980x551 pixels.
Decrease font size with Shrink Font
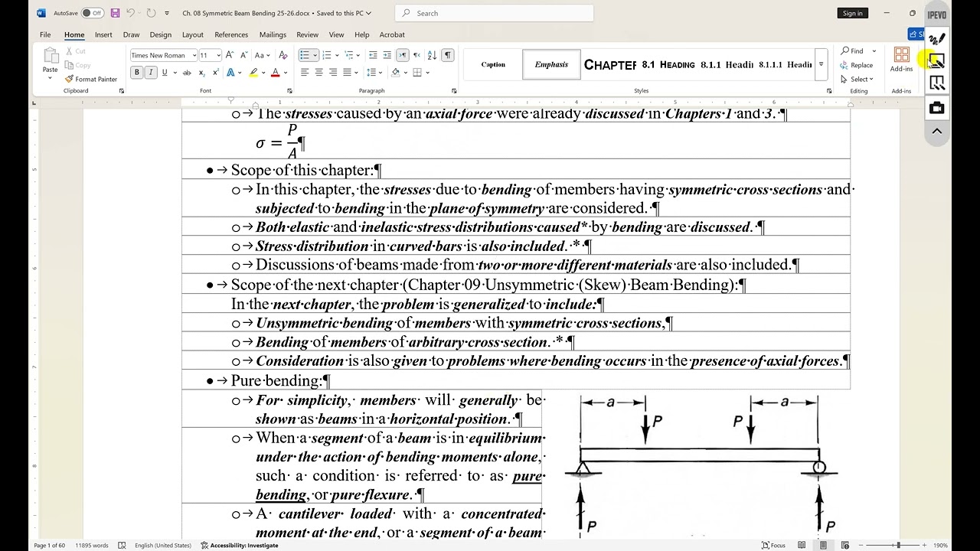(244, 55)
